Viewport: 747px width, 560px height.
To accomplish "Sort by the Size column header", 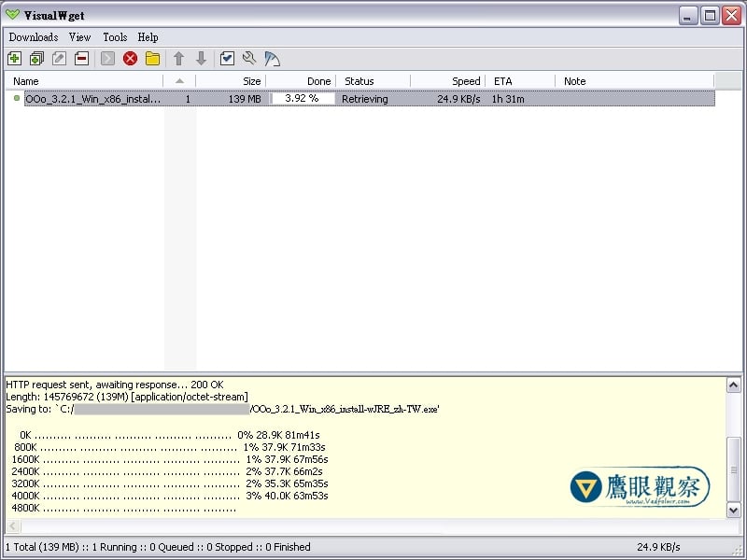I will tap(231, 81).
